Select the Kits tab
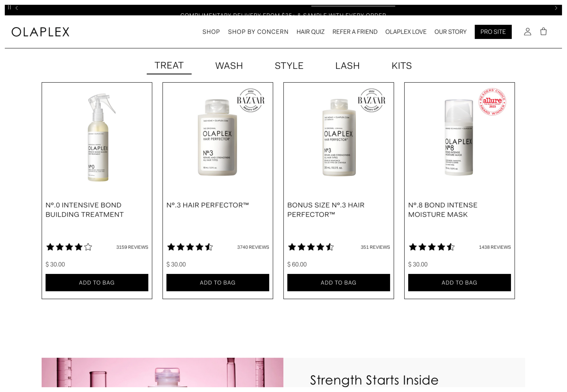The width and height of the screenshot is (567, 392). (x=402, y=66)
